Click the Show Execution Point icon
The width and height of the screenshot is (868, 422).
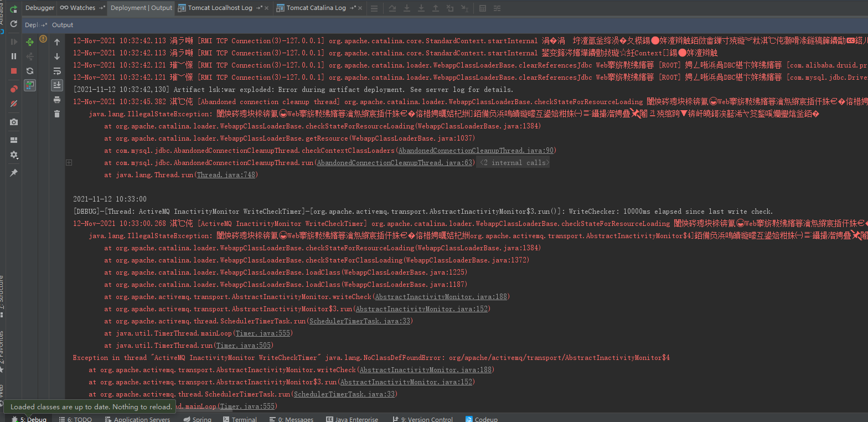375,8
